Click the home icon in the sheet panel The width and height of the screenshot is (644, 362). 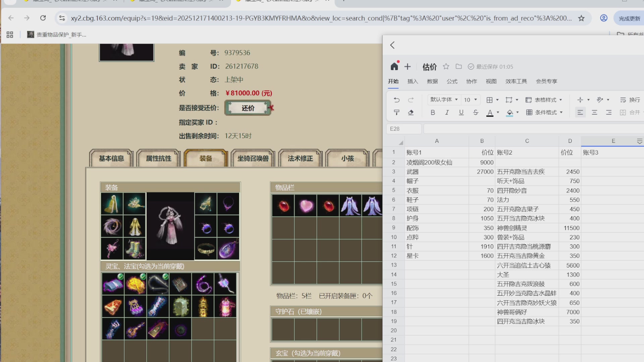tap(394, 66)
